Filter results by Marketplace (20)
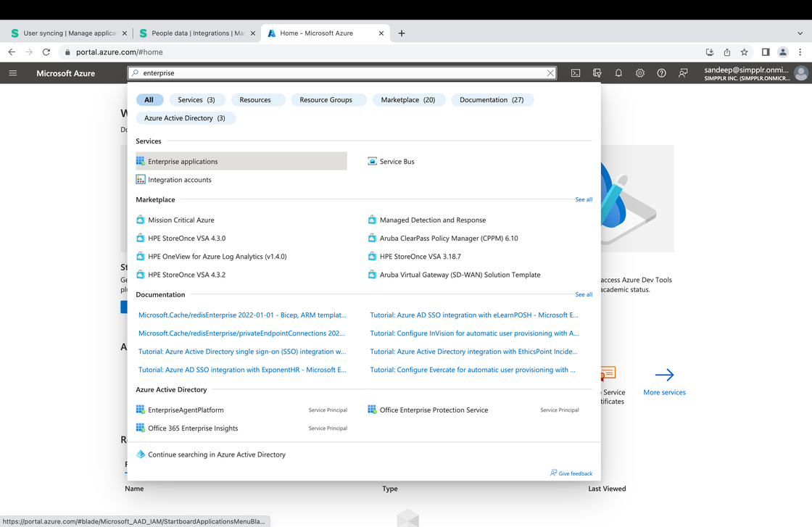This screenshot has height=527, width=812. point(408,100)
